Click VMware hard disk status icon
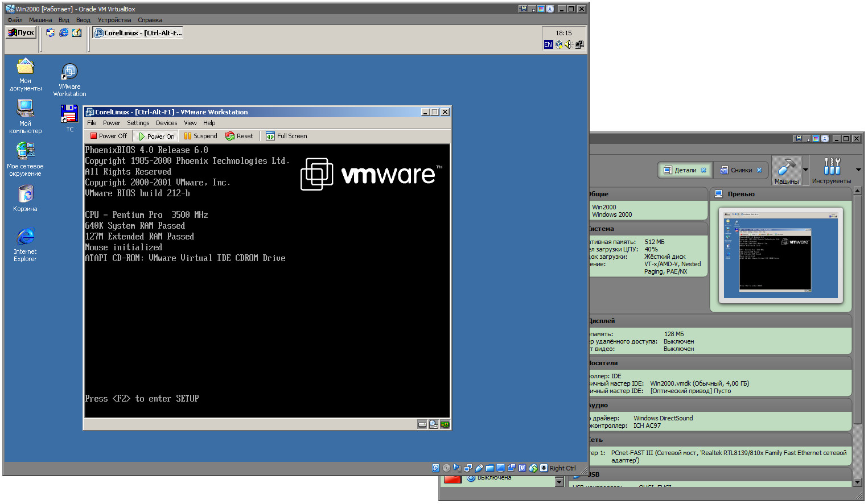Viewport: 868px width, 504px height. click(x=422, y=424)
